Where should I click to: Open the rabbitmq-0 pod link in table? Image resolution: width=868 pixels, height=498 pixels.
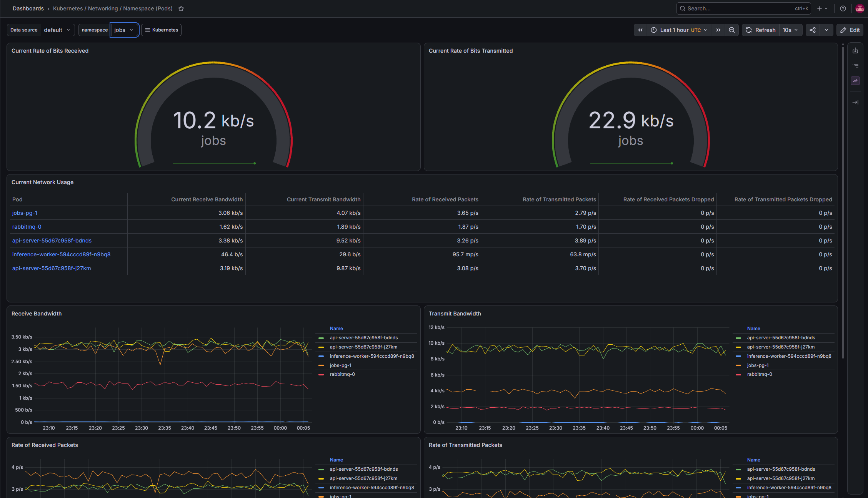tap(27, 227)
